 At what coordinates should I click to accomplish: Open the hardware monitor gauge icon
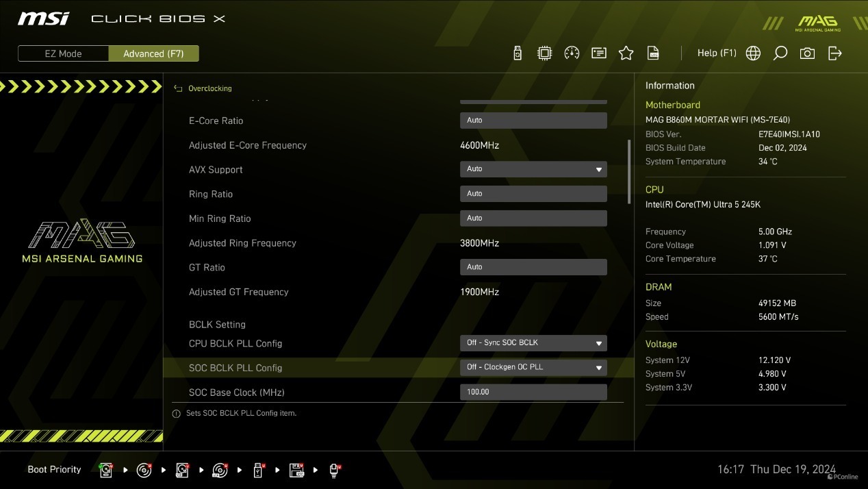(x=572, y=53)
